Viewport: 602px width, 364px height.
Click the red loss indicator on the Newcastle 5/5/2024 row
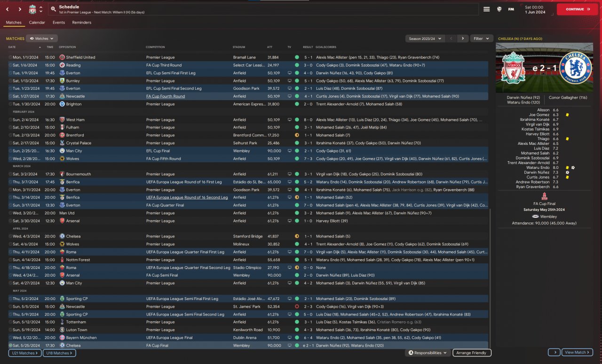pos(297,307)
